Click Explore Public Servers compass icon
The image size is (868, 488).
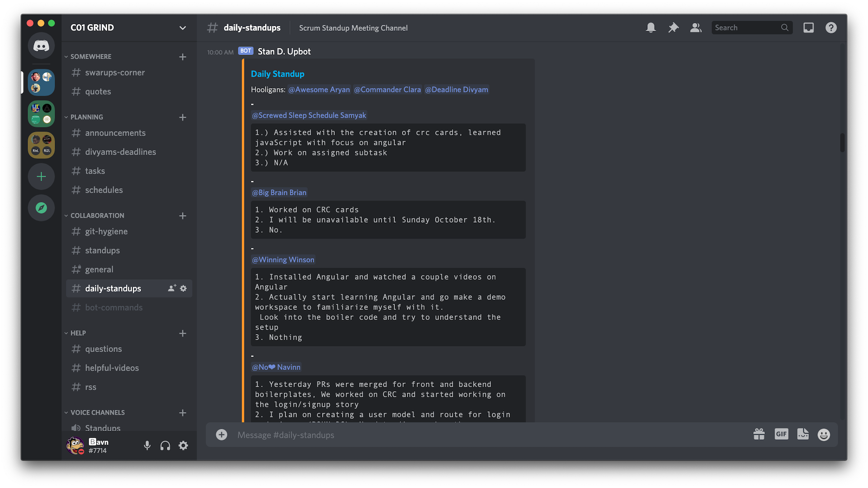point(41,208)
